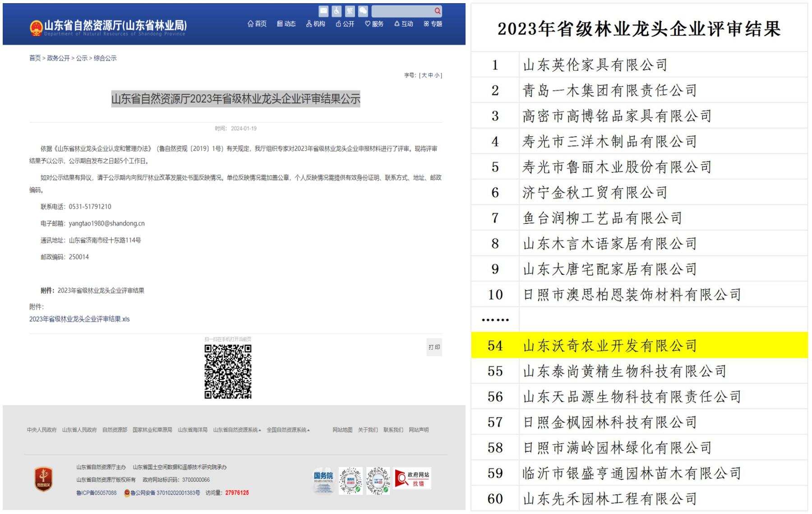812x514 pixels.
Task: Open the 政府网站找错 badge
Action: coord(412,478)
